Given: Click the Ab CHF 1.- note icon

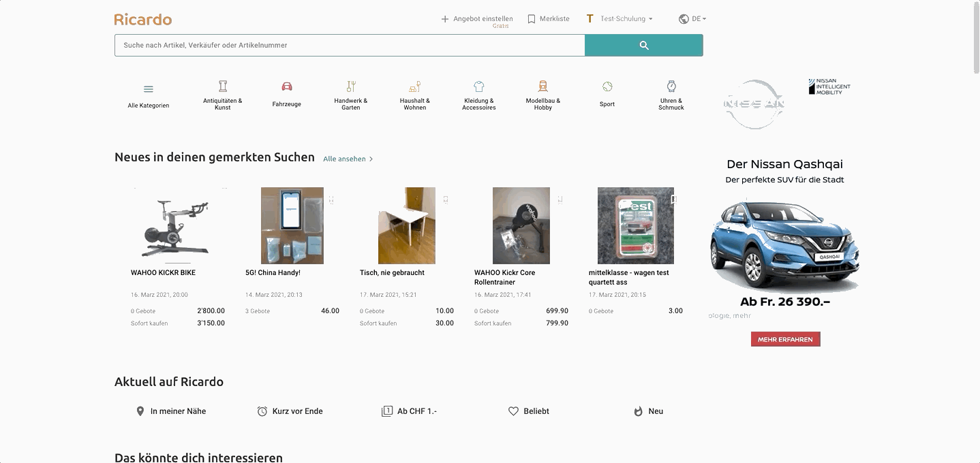Looking at the screenshot, I should (387, 411).
